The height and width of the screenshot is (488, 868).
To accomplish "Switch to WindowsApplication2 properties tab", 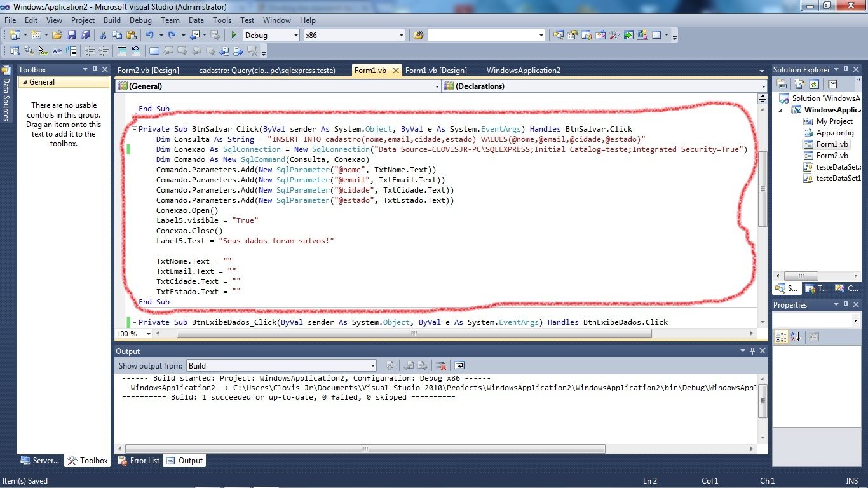I will point(524,71).
